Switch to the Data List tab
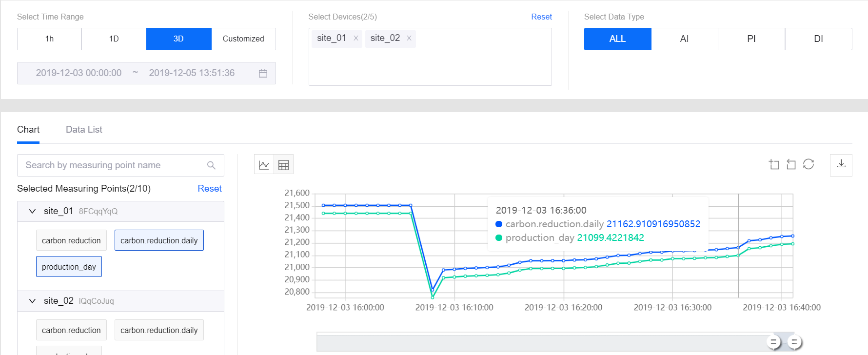 click(84, 130)
